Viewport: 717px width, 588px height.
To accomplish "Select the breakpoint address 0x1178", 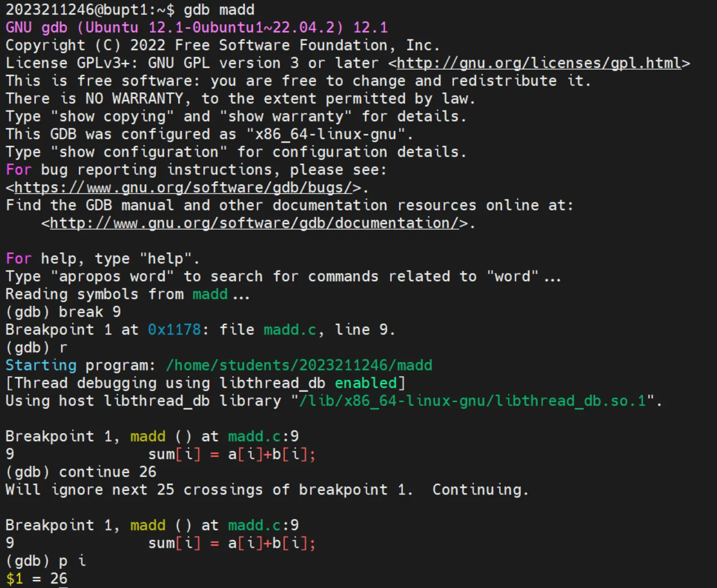I will (174, 330).
